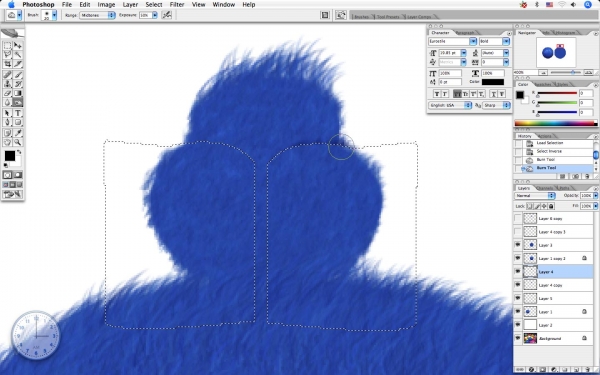Open the Range Midtones dropdown
Viewport: 600px width, 375px height.
(x=98, y=15)
